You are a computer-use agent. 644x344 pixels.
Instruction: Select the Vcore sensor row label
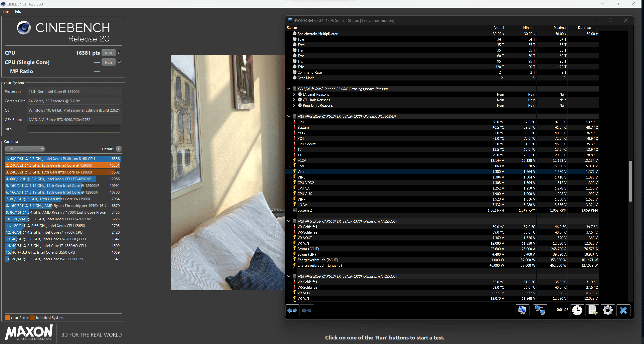tap(302, 171)
